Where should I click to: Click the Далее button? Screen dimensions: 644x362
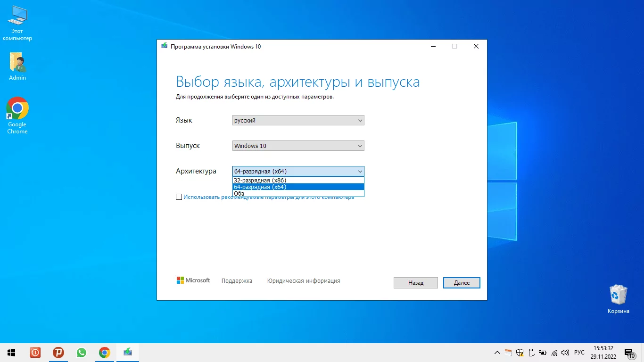click(x=462, y=283)
